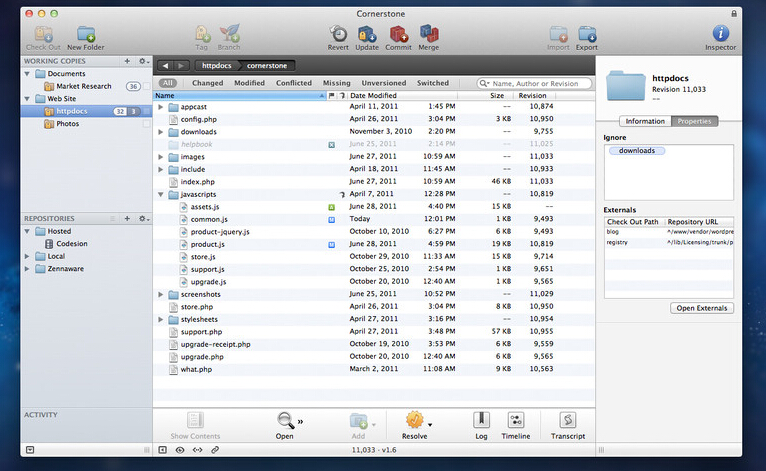
Task: Show the Transcript
Action: (568, 420)
